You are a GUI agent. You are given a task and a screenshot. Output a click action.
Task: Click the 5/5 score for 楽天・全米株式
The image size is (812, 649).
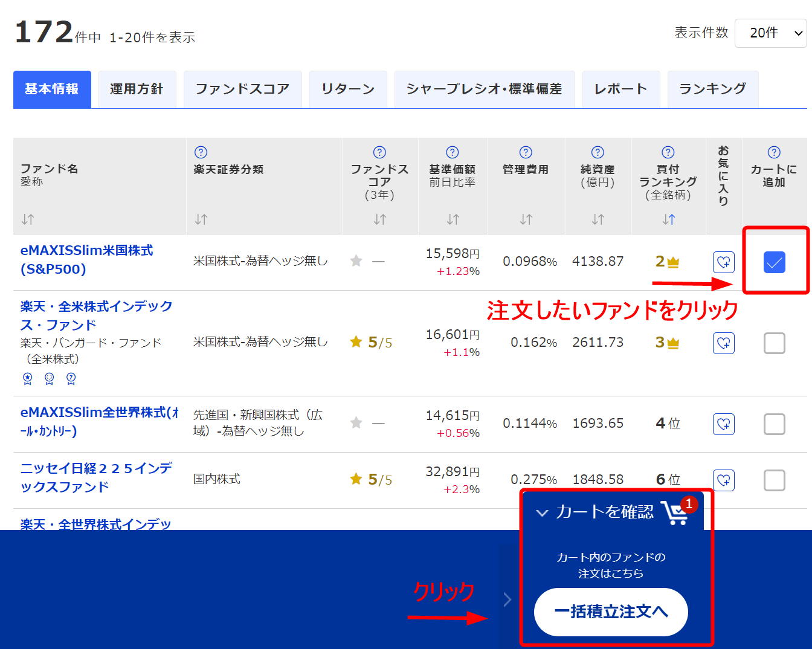[x=372, y=343]
